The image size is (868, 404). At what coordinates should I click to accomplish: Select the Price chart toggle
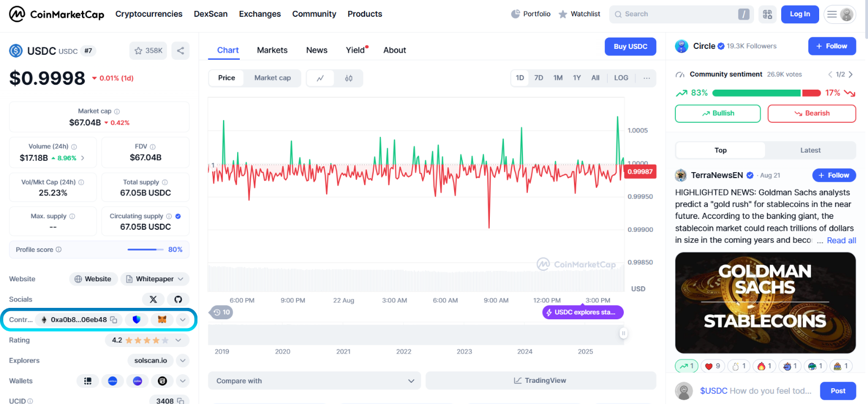tap(227, 78)
